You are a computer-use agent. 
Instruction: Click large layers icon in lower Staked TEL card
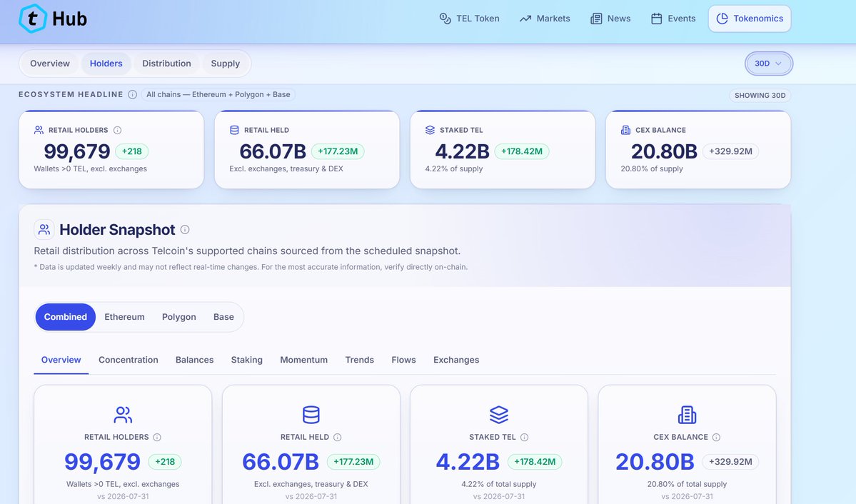(x=499, y=415)
